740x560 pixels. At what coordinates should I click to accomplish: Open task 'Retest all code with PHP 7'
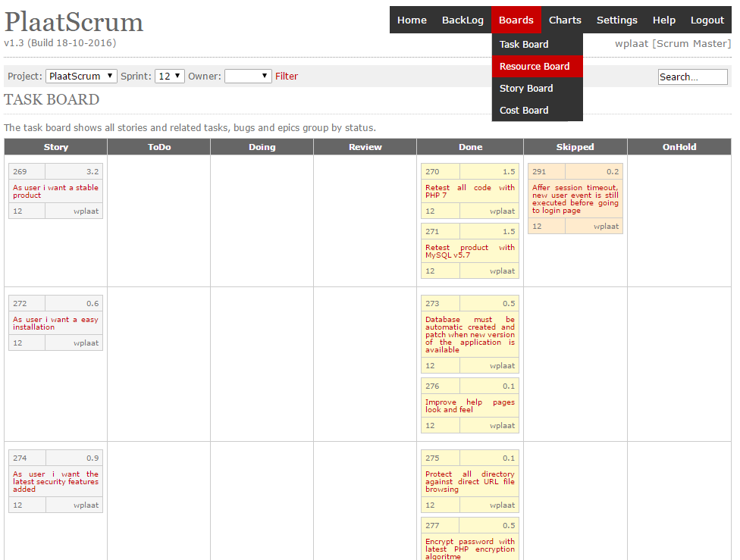tap(470, 191)
